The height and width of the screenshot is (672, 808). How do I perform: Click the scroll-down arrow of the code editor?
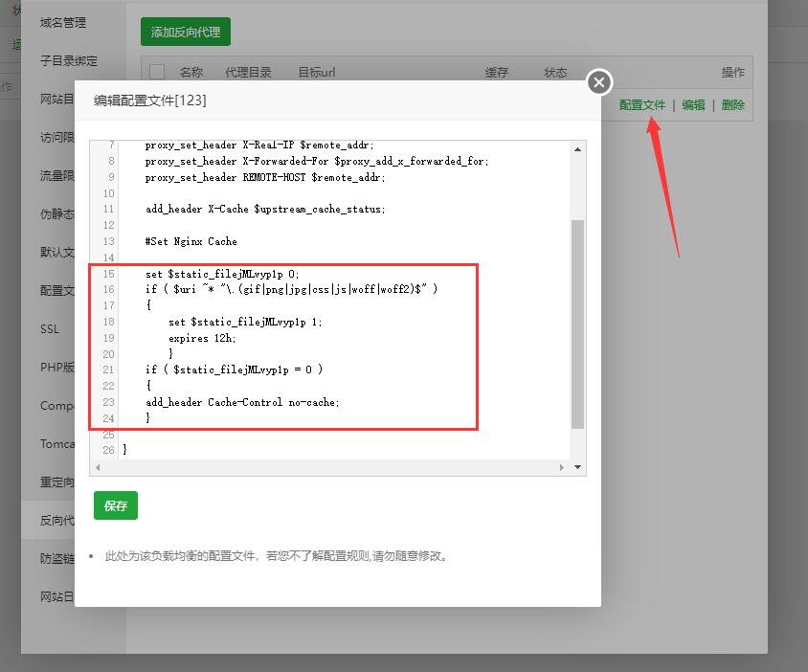[577, 467]
